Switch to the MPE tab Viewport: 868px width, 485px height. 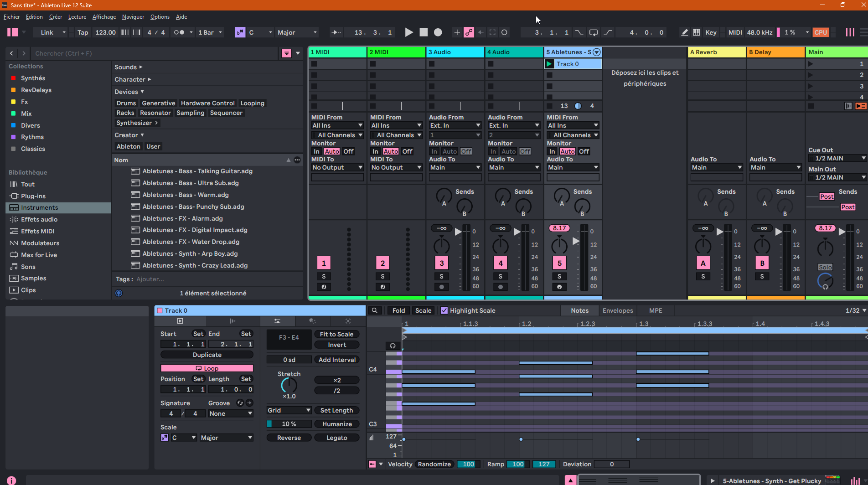[x=656, y=310]
